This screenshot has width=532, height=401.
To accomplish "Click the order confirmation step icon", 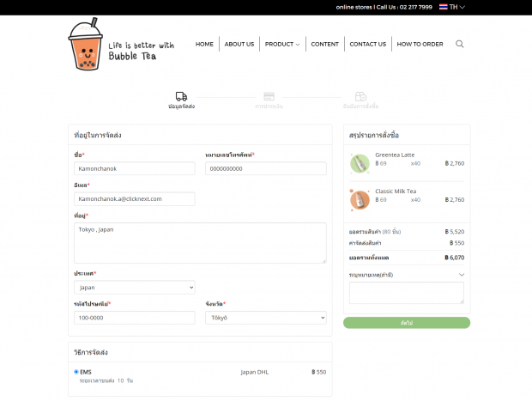I will point(360,97).
